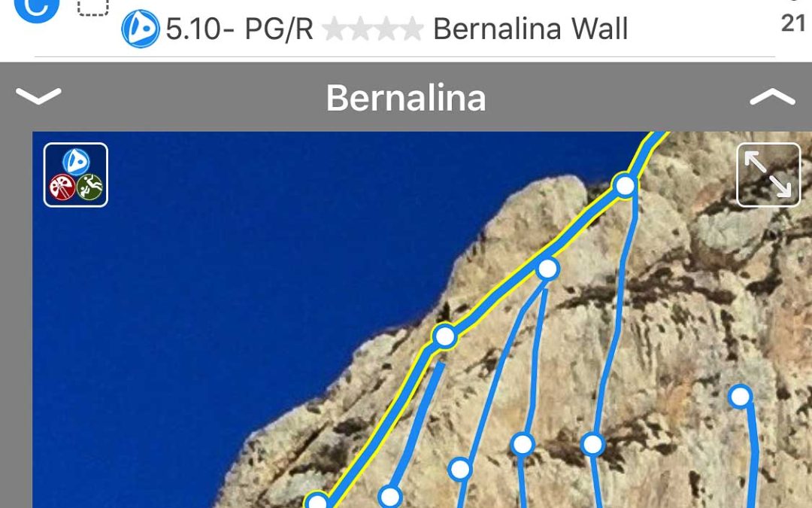
Task: Tap the anchor of the middle-right route
Action: 523,444
